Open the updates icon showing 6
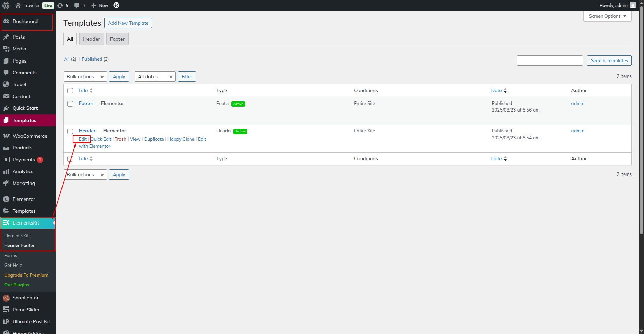Screen dimensions: 644x334 pyautogui.click(x=60, y=6)
